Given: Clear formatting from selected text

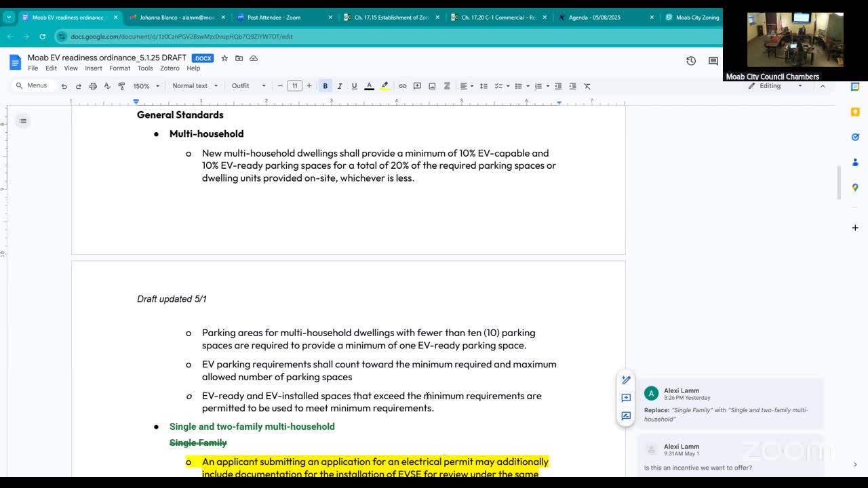Looking at the screenshot, I should (587, 86).
